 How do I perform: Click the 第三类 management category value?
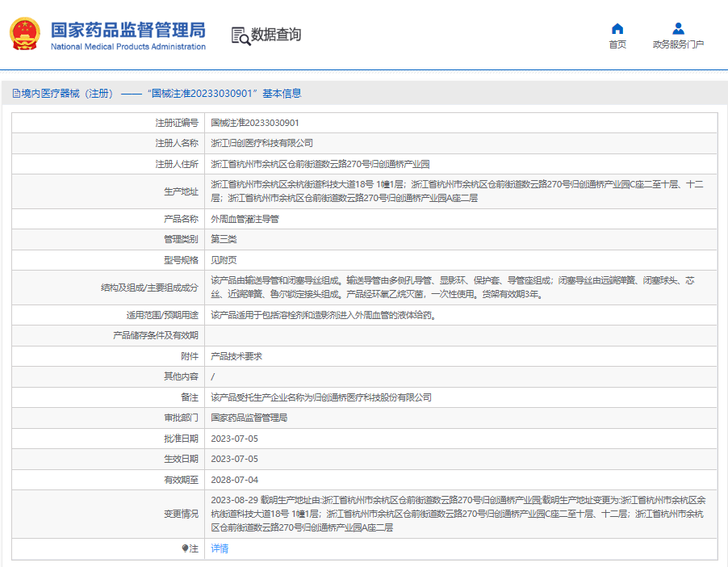pos(224,239)
